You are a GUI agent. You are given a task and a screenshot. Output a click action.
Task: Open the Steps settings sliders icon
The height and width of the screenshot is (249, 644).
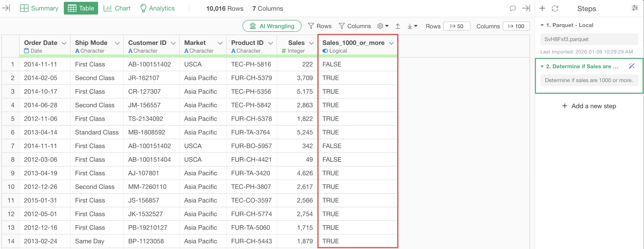pyautogui.click(x=634, y=8)
